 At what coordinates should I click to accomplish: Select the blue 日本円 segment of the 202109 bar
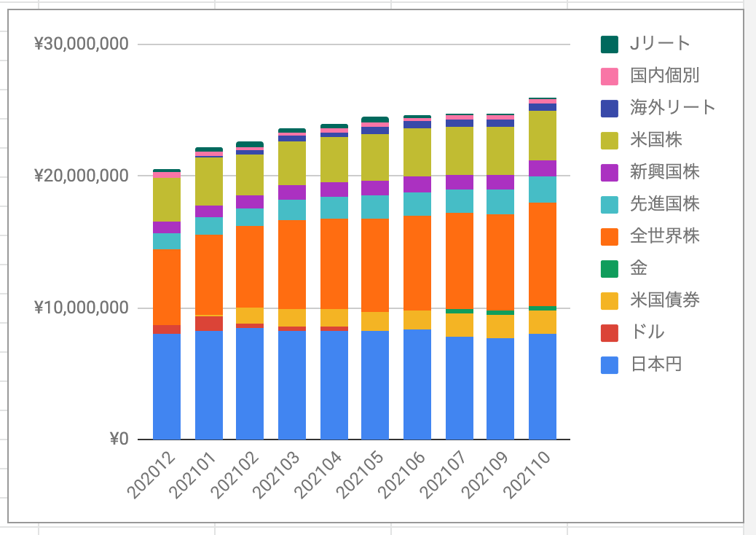[500, 388]
